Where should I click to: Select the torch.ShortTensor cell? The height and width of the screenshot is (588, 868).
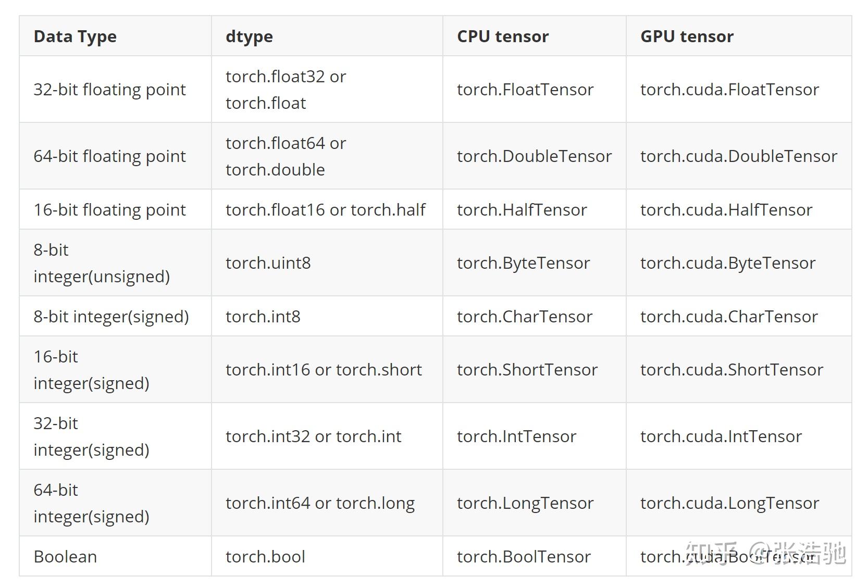pyautogui.click(x=527, y=370)
